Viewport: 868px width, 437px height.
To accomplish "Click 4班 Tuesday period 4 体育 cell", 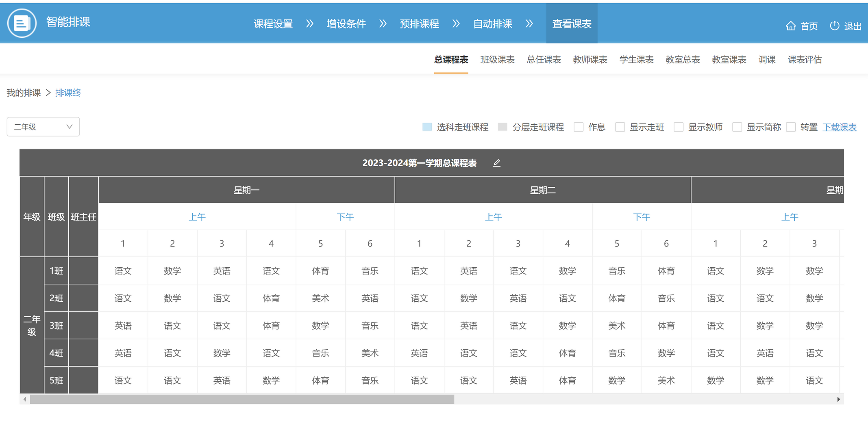I will tap(567, 353).
